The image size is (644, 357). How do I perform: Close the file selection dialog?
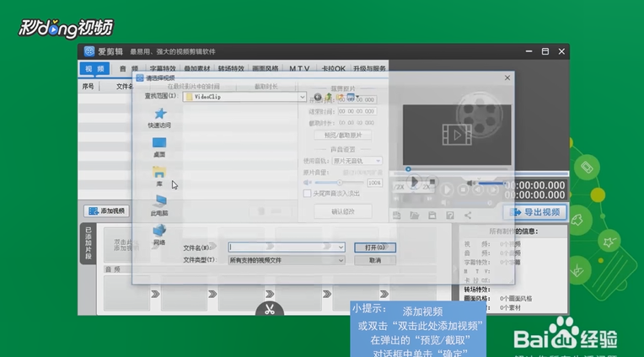(x=507, y=77)
